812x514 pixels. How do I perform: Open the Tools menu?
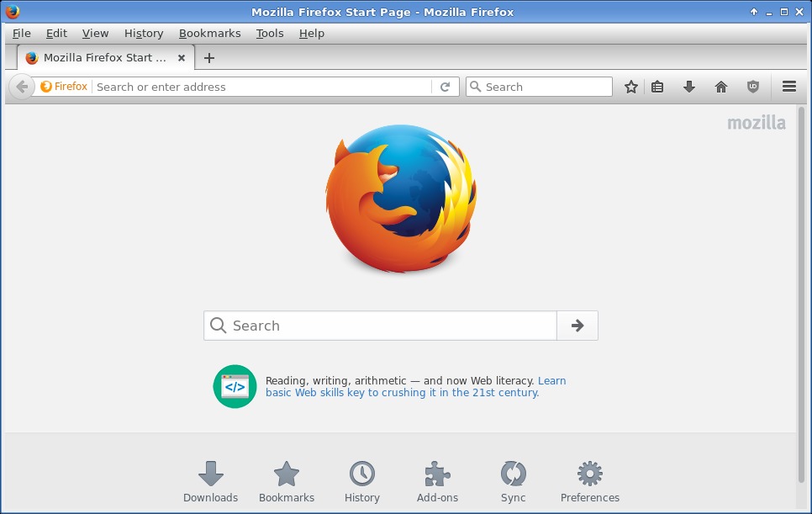click(x=270, y=33)
